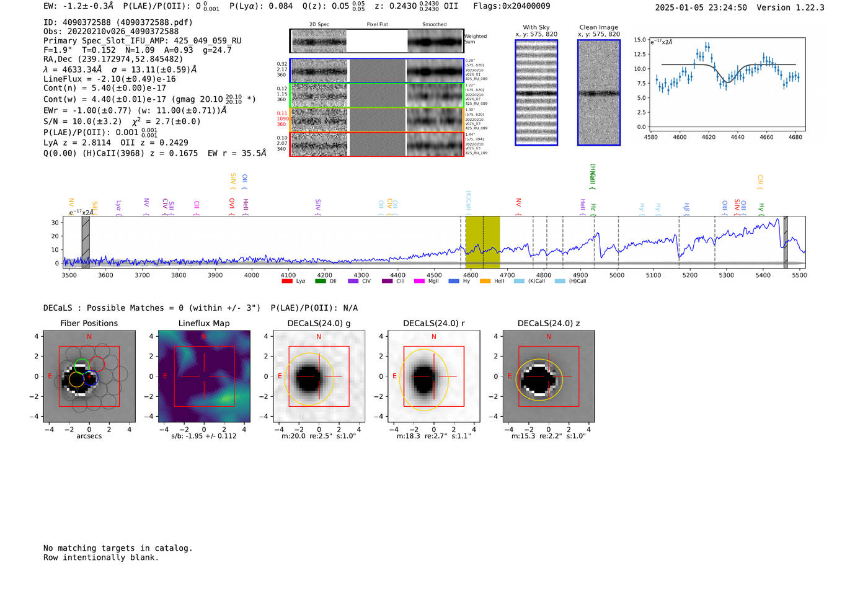The image size is (868, 591).
Task: Click the EWr = -1.00 line
Action: click(135, 110)
